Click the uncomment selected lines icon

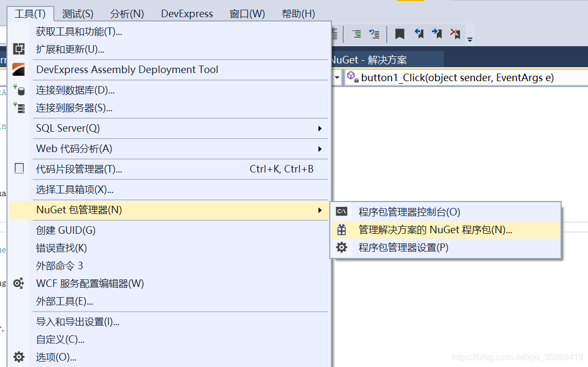pos(374,34)
